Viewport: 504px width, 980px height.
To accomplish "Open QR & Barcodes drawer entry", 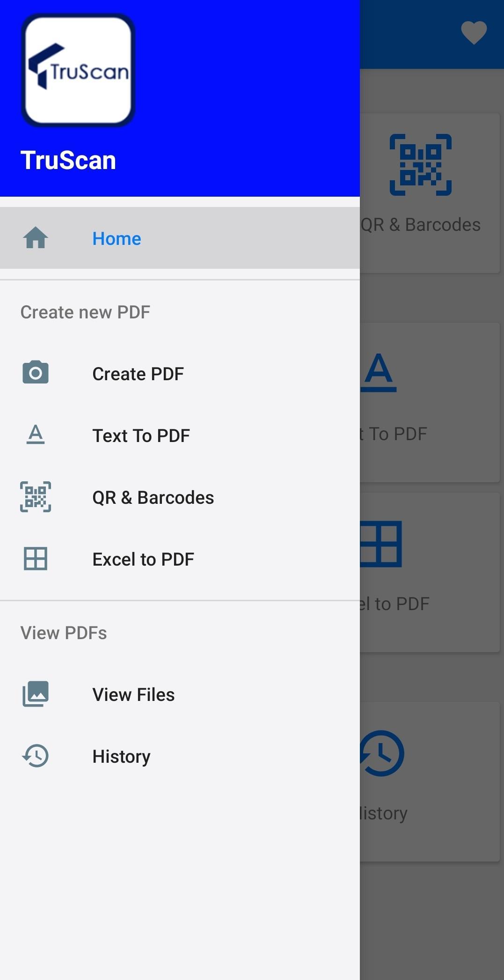I will tap(180, 497).
